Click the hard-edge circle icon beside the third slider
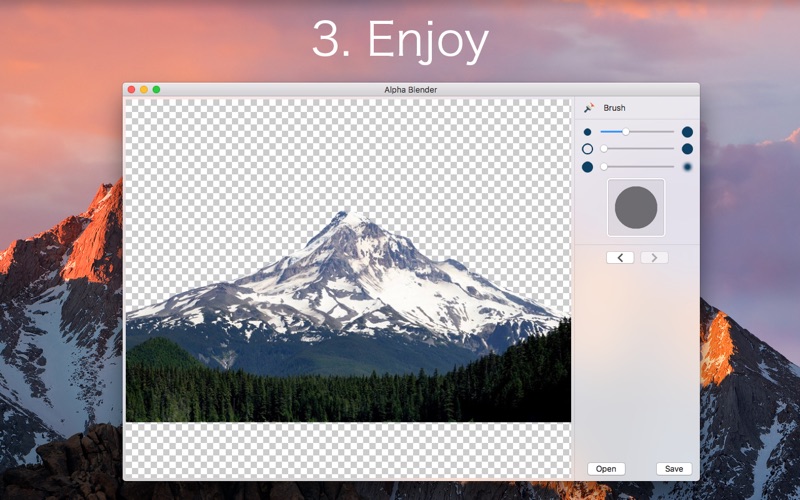Image resolution: width=800 pixels, height=500 pixels. 587,167
